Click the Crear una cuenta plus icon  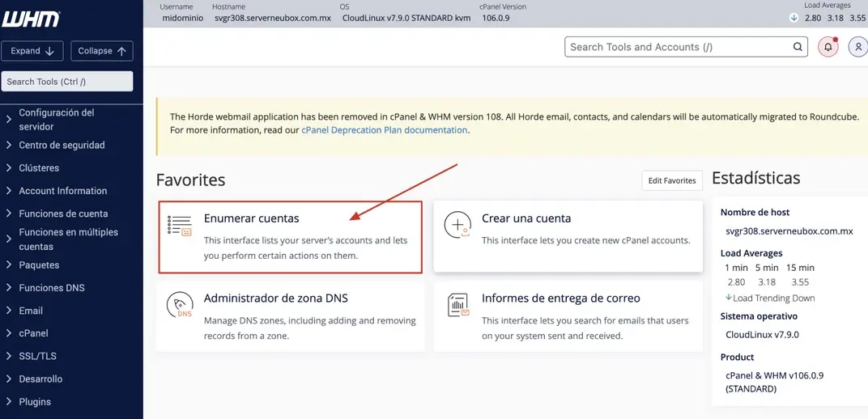click(x=457, y=225)
